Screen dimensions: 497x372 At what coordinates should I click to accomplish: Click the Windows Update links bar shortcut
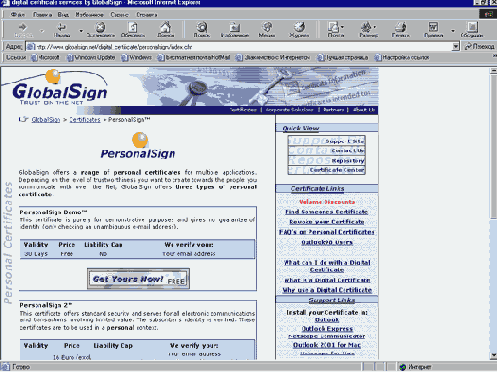click(x=91, y=58)
